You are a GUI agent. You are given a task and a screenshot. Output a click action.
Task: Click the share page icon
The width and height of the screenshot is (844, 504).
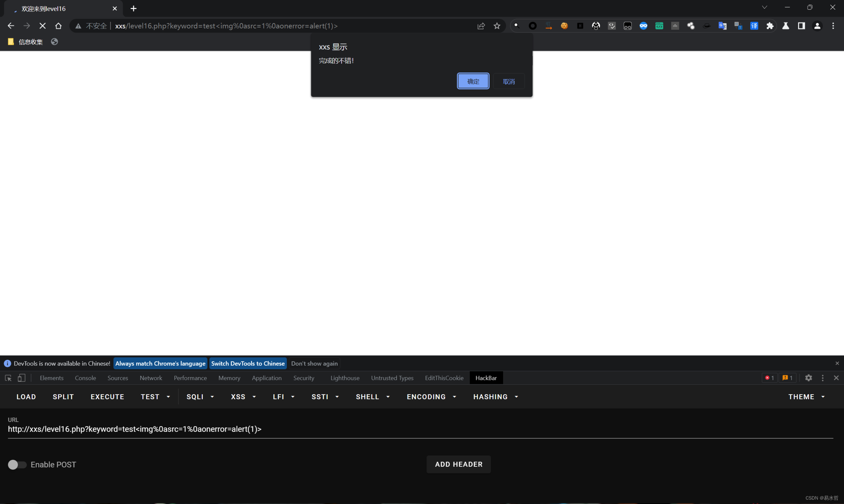[x=481, y=26]
